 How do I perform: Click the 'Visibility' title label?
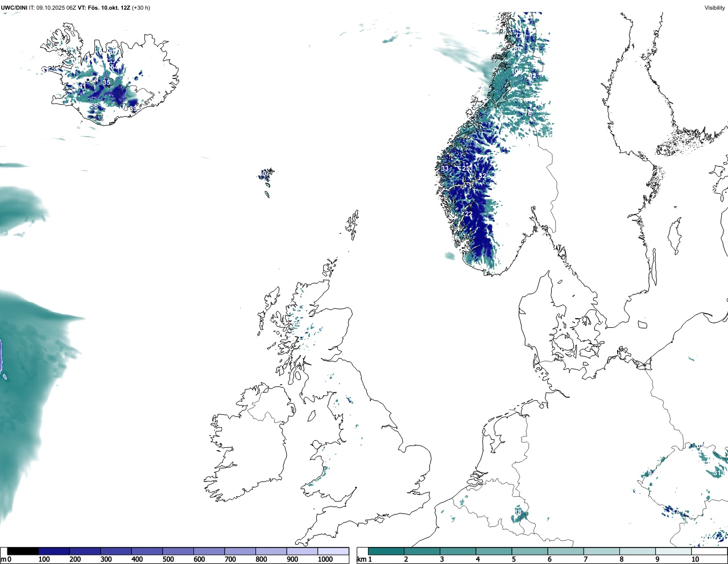pos(715,8)
